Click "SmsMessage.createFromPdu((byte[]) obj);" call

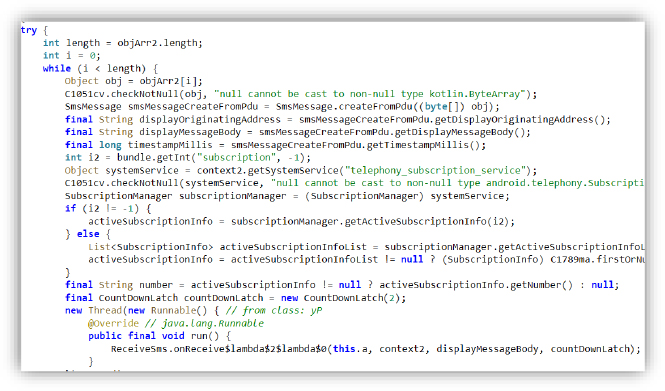[x=388, y=106]
